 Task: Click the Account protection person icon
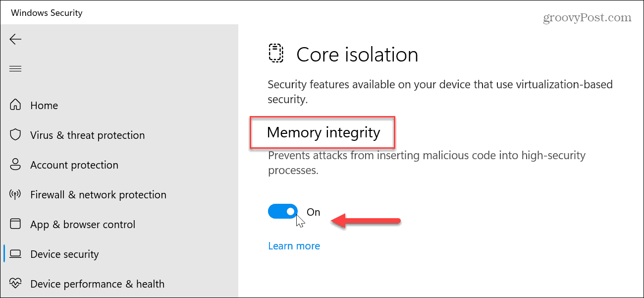pyautogui.click(x=16, y=165)
